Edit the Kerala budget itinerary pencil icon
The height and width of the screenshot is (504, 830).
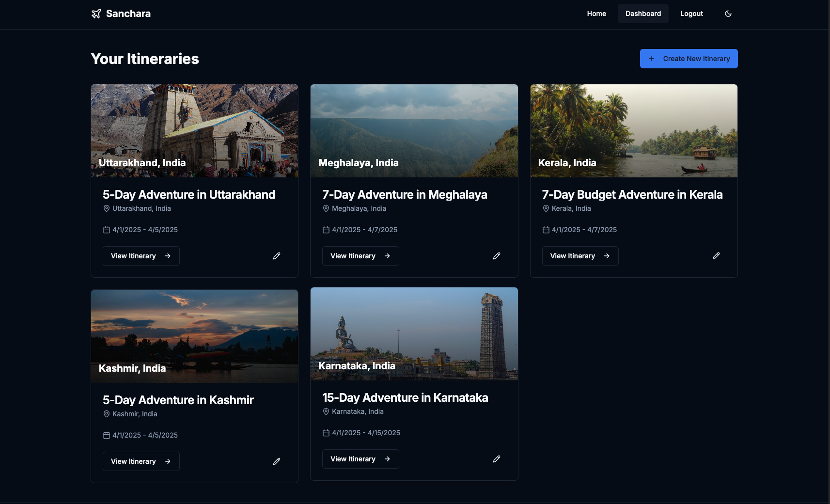pyautogui.click(x=716, y=256)
